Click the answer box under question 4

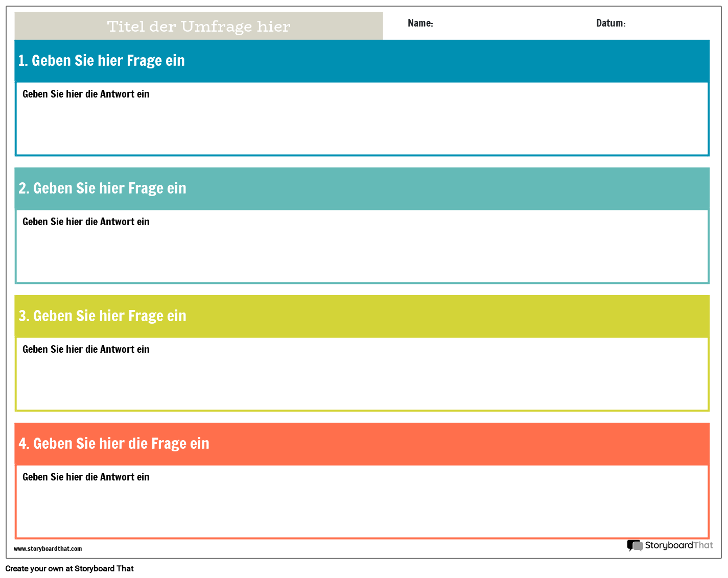click(362, 501)
